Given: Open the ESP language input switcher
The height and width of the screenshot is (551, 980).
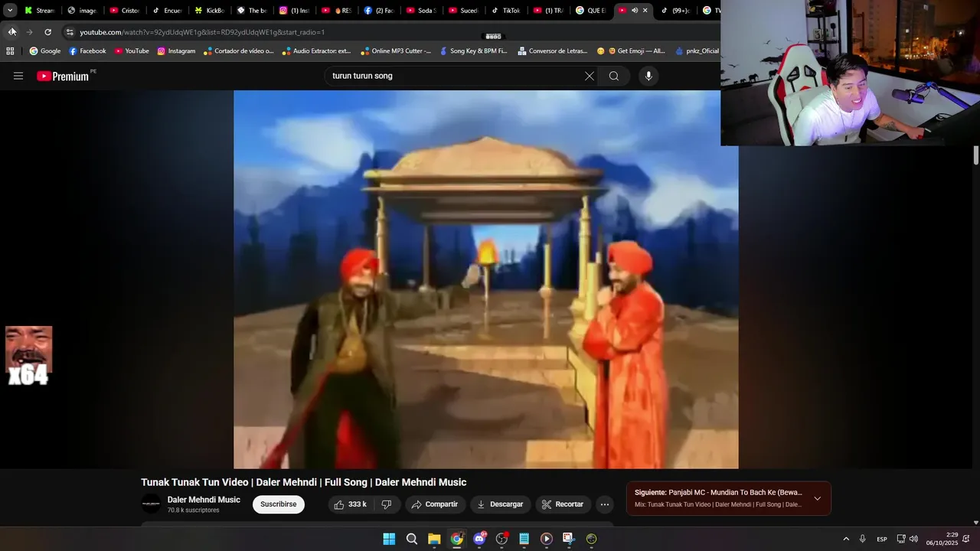Looking at the screenshot, I should (x=882, y=539).
